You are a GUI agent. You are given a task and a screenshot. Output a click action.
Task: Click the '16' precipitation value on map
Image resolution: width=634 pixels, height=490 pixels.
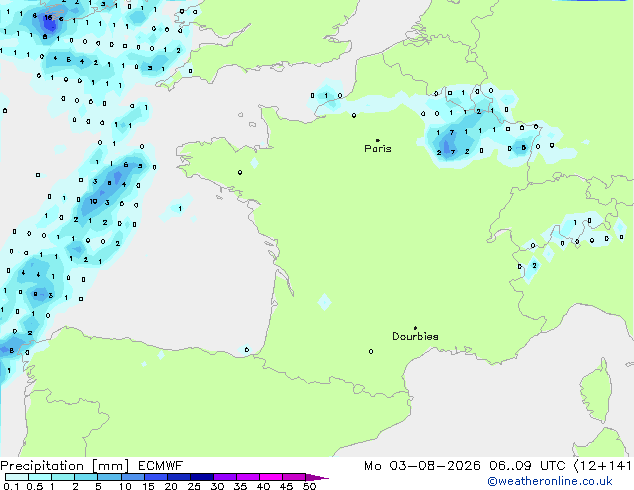49,18
